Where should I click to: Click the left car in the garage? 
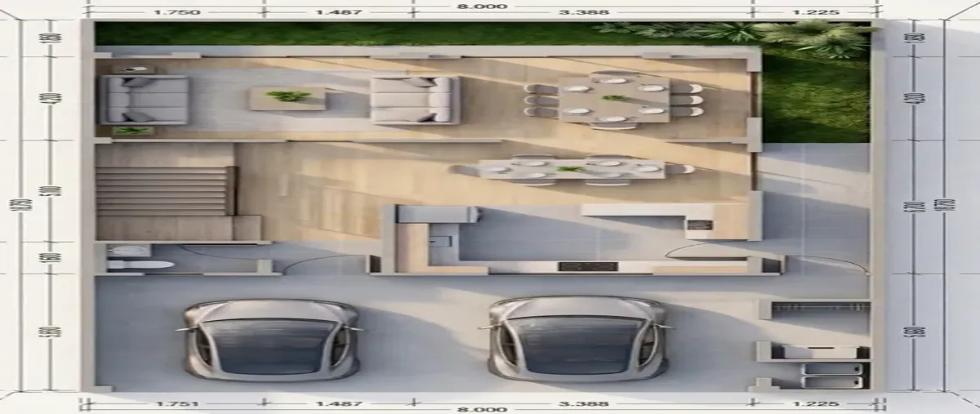(270, 339)
